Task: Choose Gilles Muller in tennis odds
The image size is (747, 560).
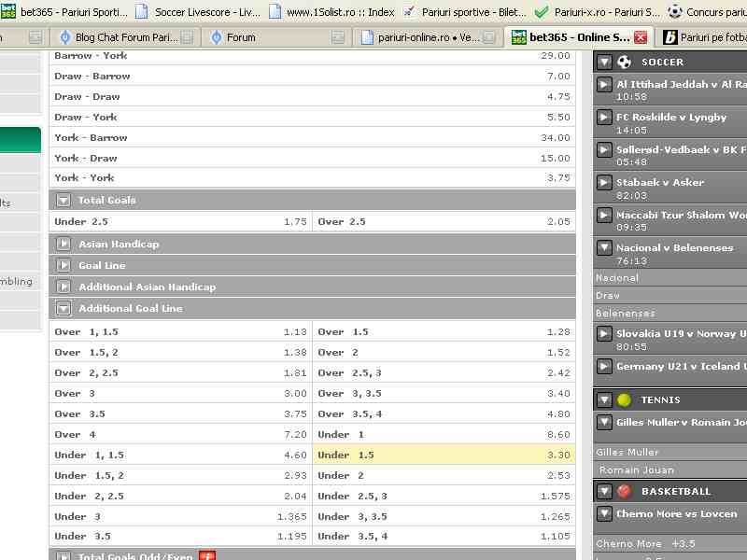Action: (x=670, y=452)
